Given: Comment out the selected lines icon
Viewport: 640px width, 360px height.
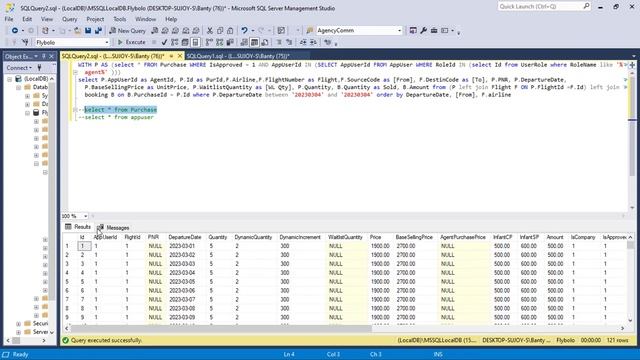Looking at the screenshot, I should [279, 42].
